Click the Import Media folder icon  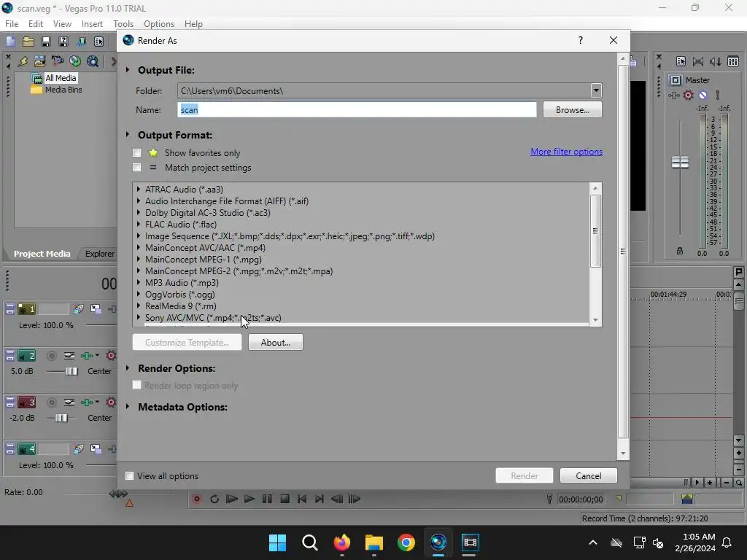point(40,61)
